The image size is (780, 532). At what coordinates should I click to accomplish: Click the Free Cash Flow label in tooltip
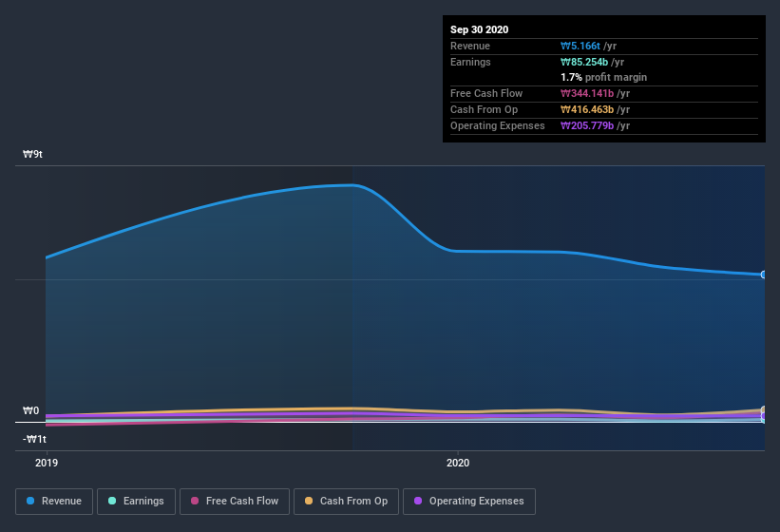[x=486, y=93]
